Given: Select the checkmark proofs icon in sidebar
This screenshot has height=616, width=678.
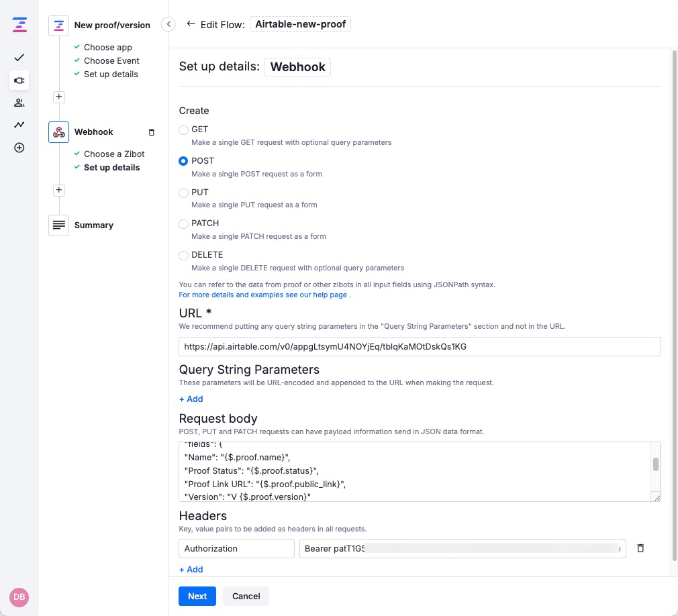Looking at the screenshot, I should click(x=19, y=57).
